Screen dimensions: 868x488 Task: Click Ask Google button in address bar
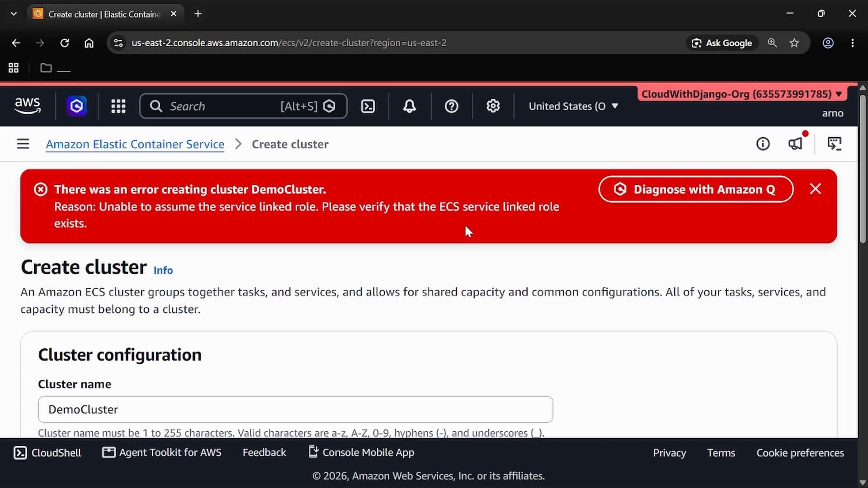(722, 43)
